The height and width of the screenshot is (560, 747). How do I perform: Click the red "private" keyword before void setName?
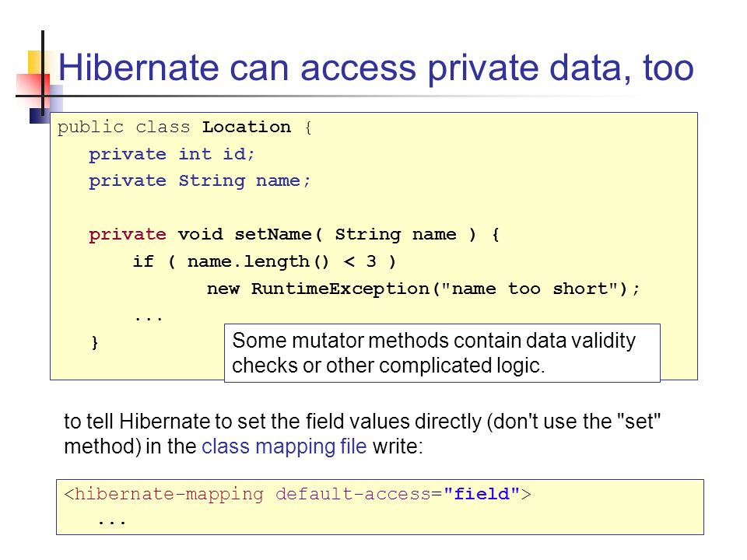127,235
